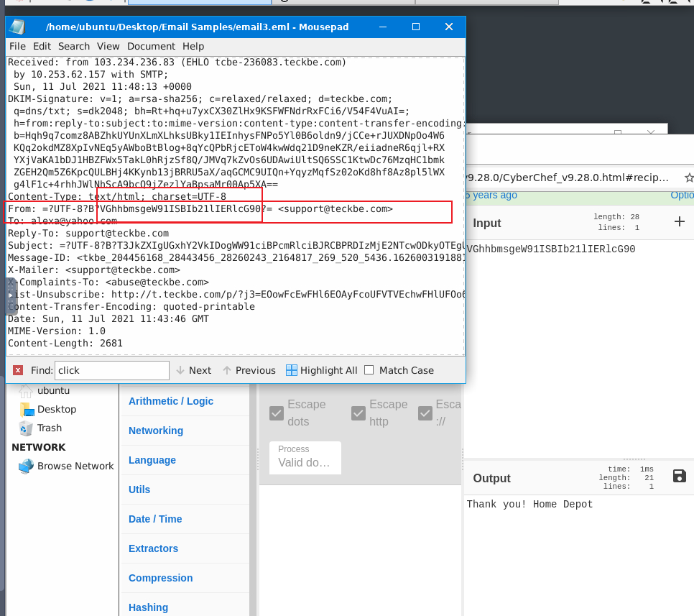Click the Mousepad notepad app icon
Screen dimensions: 694x616
[17, 27]
